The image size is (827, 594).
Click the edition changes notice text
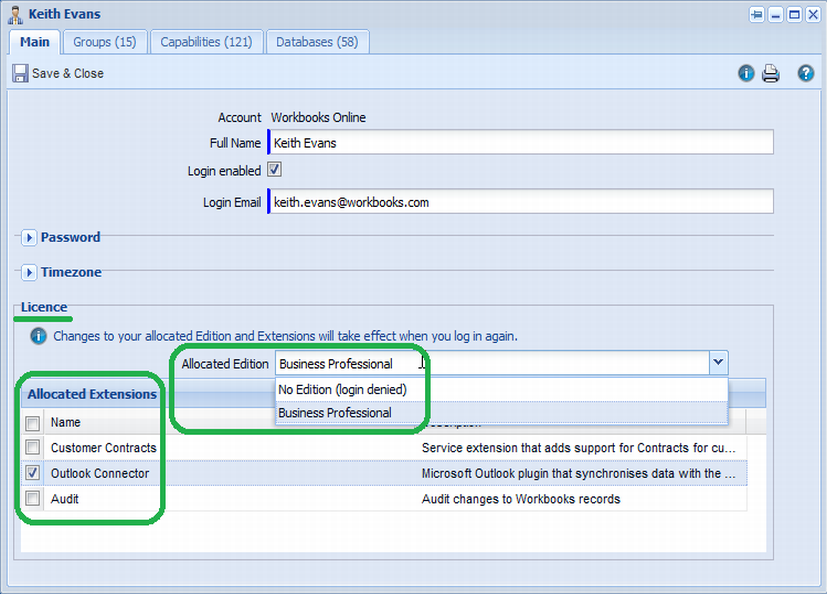pos(285,336)
